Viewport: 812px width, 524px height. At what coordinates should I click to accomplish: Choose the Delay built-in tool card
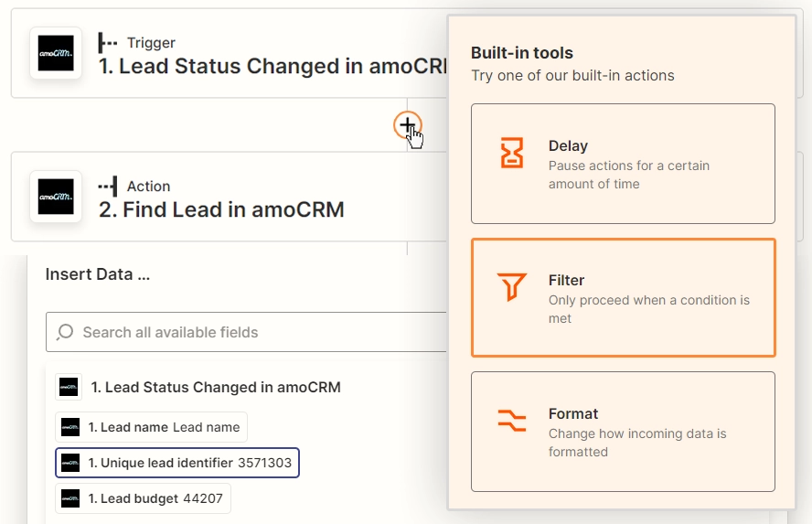[x=623, y=164]
